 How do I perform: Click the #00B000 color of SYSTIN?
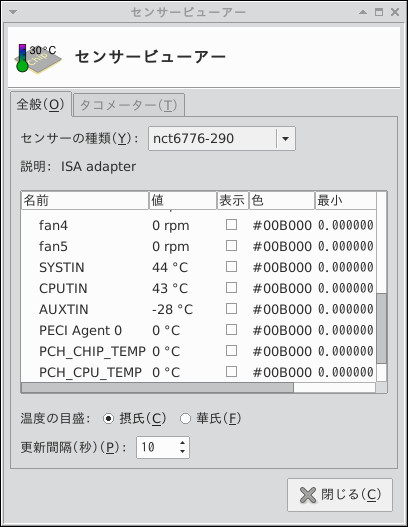coord(282,268)
